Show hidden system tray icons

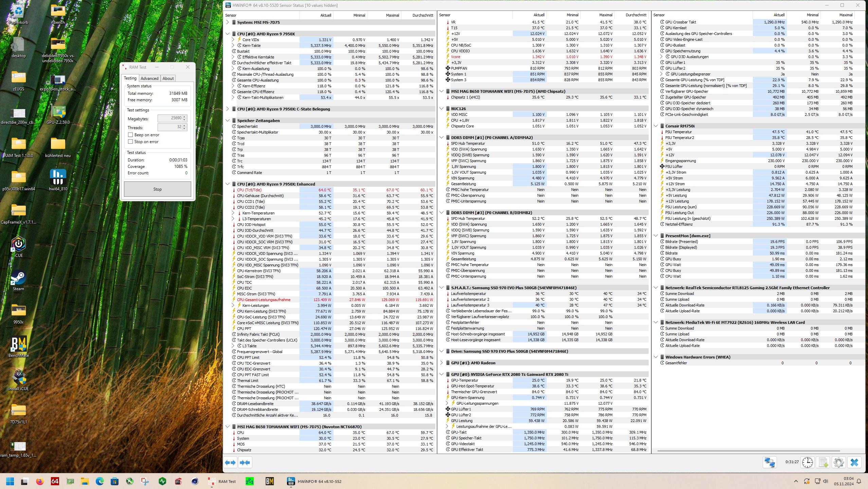[796, 481]
